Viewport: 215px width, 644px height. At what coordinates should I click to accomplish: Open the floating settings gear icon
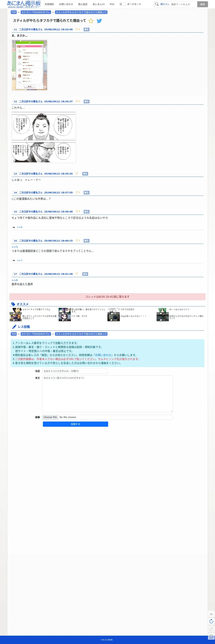211,636
